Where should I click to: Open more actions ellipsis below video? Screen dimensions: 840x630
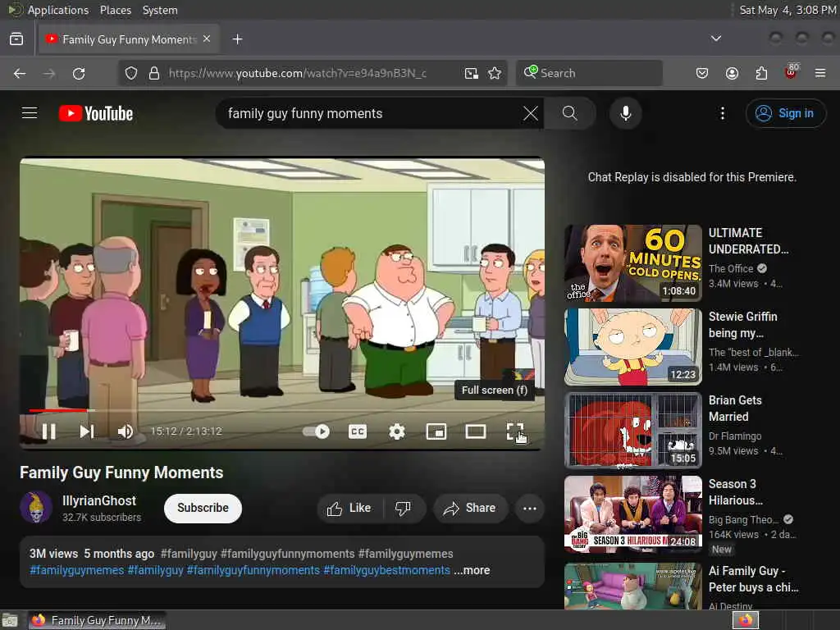tap(530, 509)
